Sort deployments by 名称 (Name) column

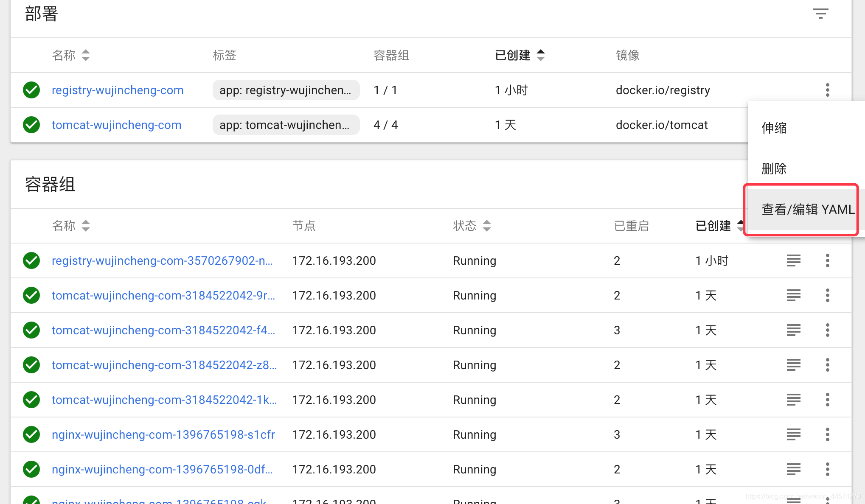point(71,55)
